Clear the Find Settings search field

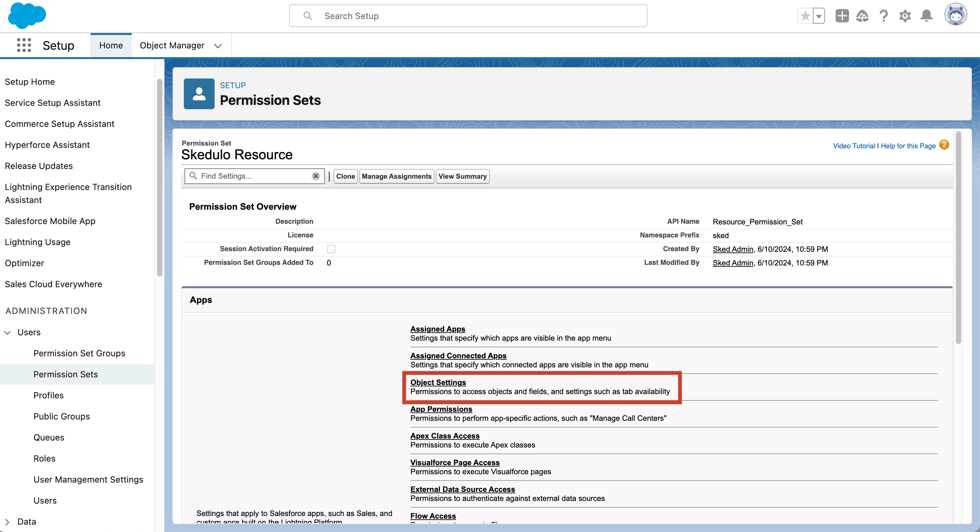click(316, 176)
